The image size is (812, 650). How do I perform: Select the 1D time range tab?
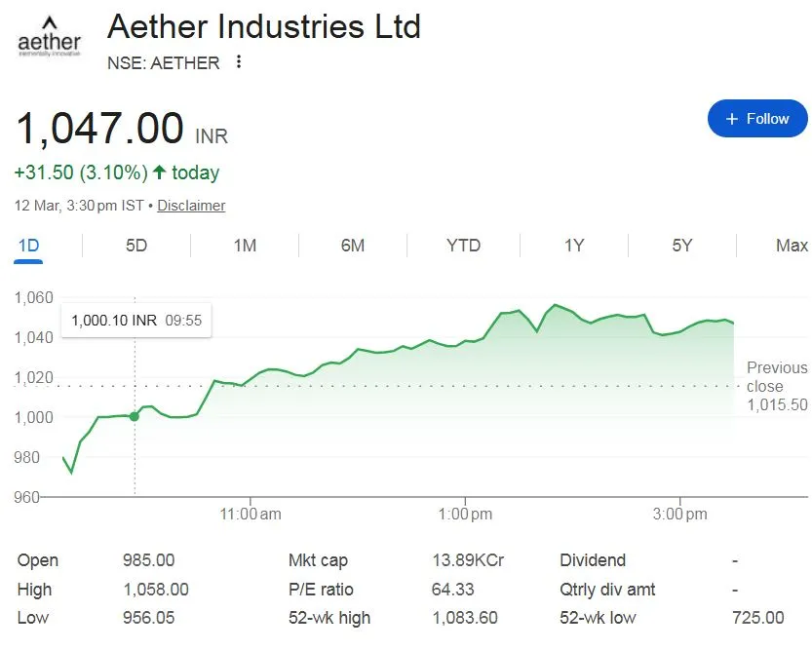(28, 246)
